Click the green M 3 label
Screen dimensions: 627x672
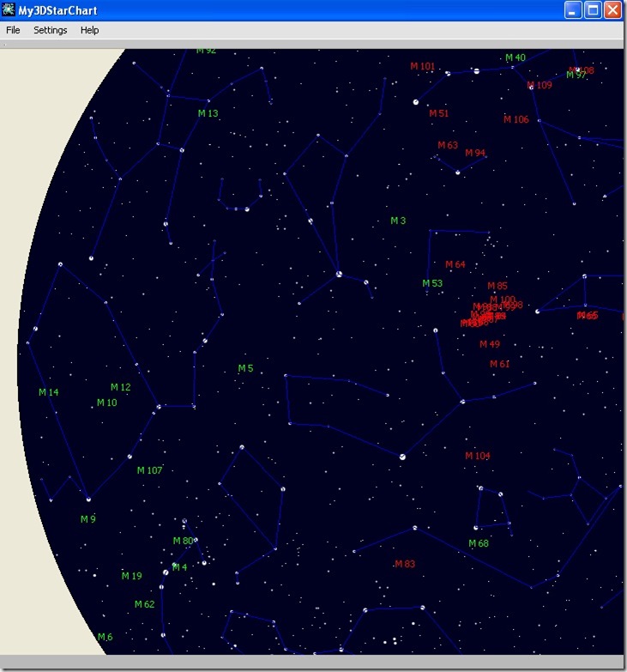click(398, 221)
